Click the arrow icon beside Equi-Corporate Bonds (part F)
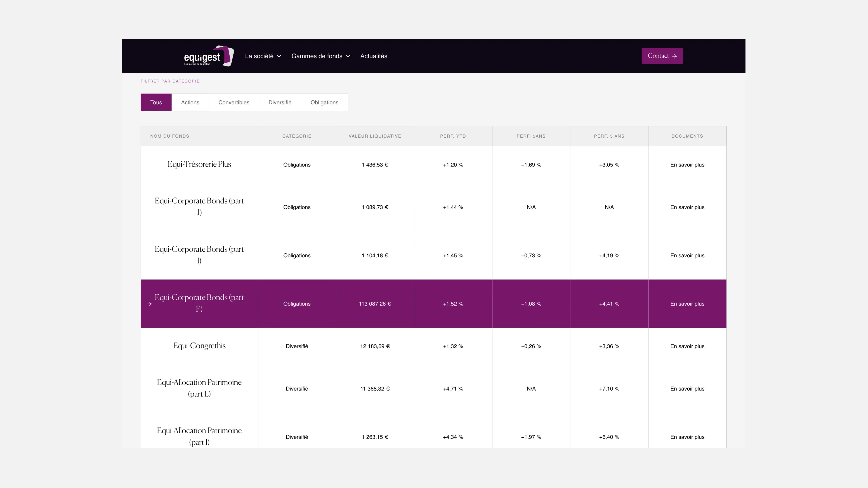The image size is (868, 488). [x=150, y=304]
